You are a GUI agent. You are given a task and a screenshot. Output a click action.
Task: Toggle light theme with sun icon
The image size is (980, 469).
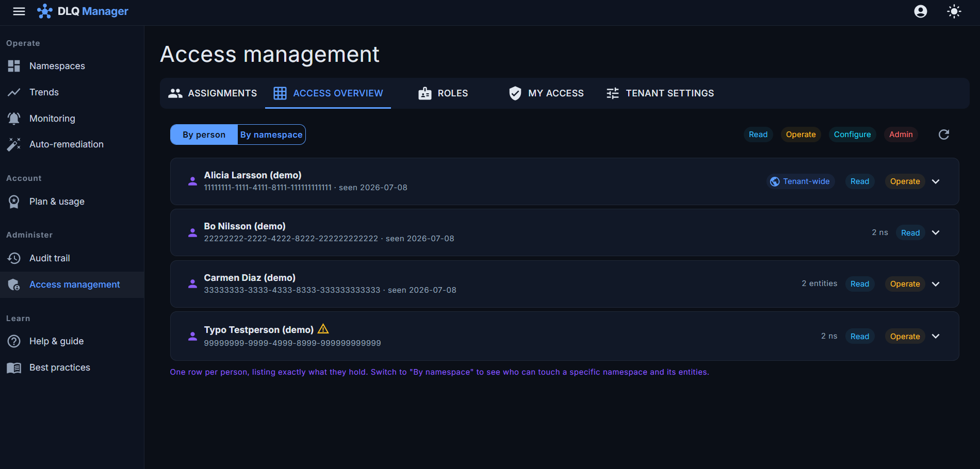point(954,11)
